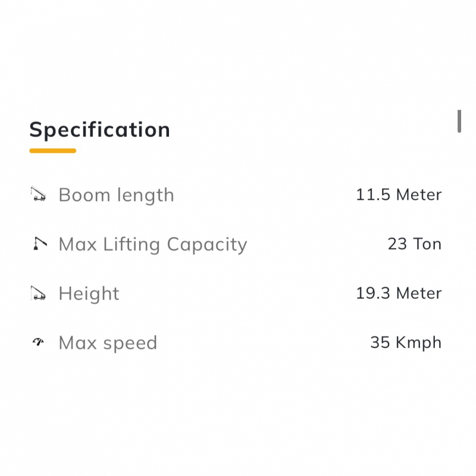476x476 pixels.
Task: Click the speedometer icon beside Max speed
Action: [x=38, y=342]
